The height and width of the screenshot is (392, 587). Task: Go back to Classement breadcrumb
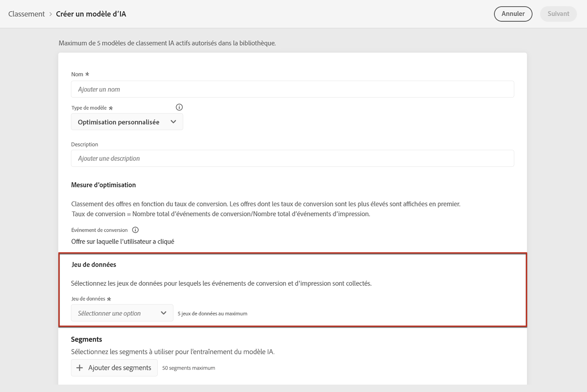pos(26,14)
